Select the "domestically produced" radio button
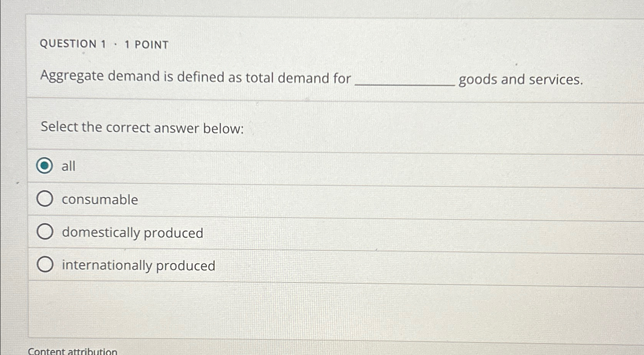Screen dimensions: 644x355 tap(45, 231)
